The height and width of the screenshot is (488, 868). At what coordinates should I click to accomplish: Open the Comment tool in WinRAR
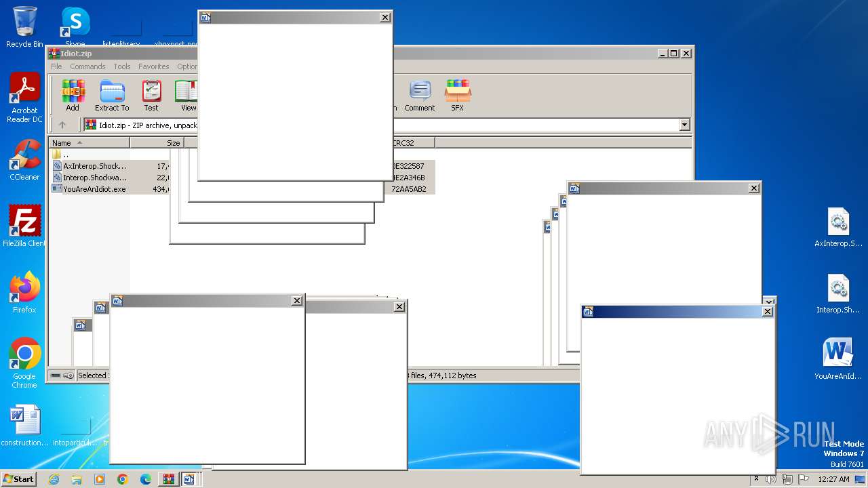point(420,96)
